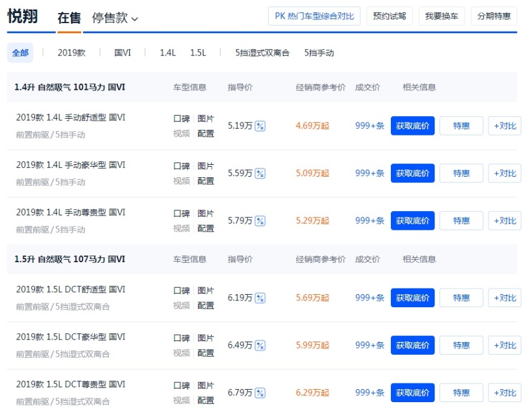
Task: Get 获取底价 for 1.5L DCT豪华型
Action: [x=413, y=345]
